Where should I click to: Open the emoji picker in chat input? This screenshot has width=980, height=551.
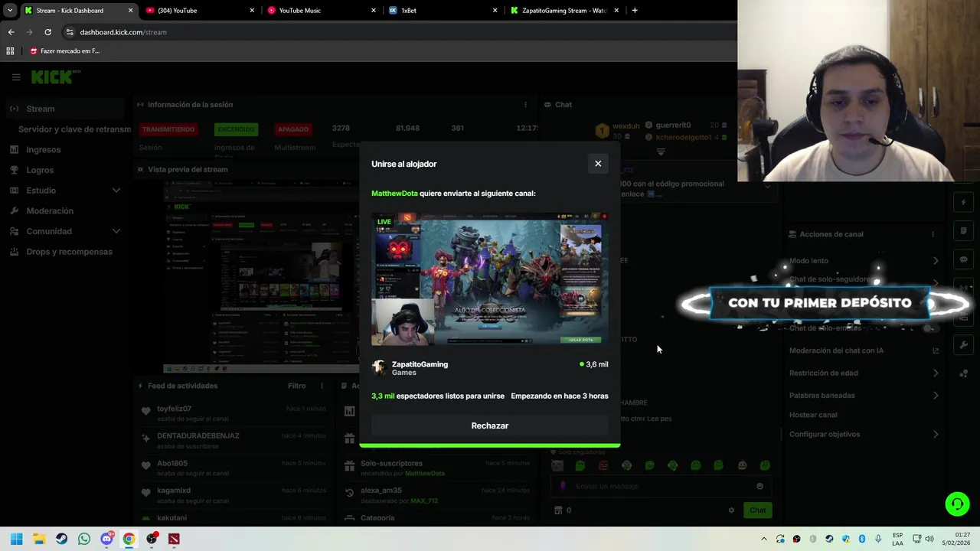tap(759, 486)
